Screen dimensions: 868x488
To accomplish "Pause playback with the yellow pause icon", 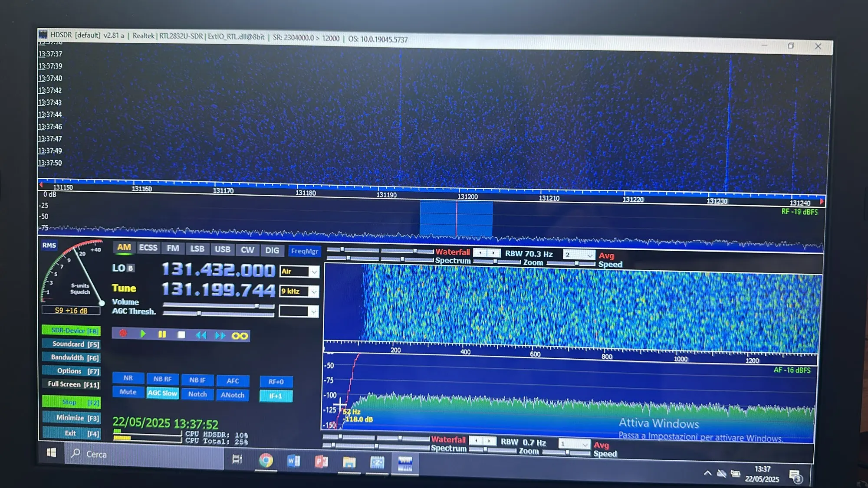I will [162, 334].
